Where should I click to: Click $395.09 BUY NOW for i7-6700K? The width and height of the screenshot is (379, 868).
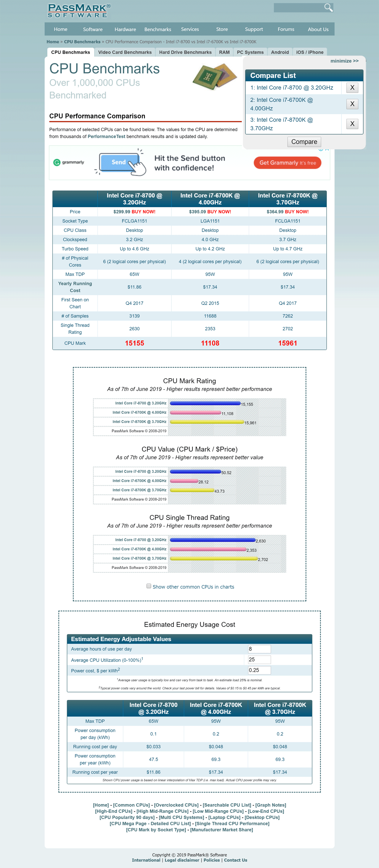coord(210,212)
